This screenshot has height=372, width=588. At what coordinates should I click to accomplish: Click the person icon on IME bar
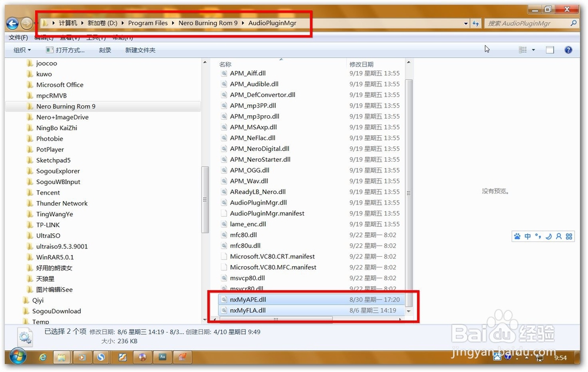point(559,236)
